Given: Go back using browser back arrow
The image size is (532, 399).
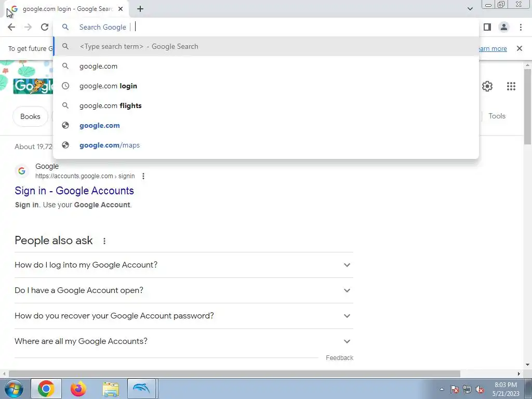Looking at the screenshot, I should tap(11, 27).
